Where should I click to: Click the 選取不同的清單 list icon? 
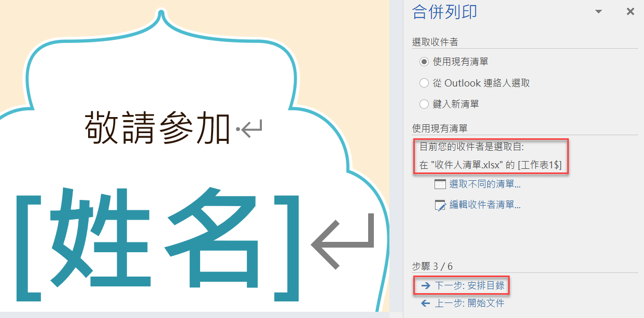click(x=440, y=184)
